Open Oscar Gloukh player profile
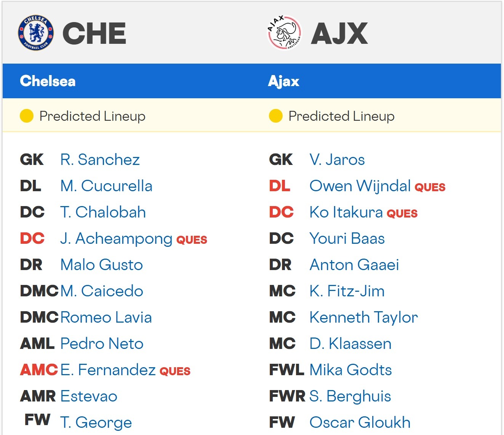The height and width of the screenshot is (435, 504). (360, 422)
